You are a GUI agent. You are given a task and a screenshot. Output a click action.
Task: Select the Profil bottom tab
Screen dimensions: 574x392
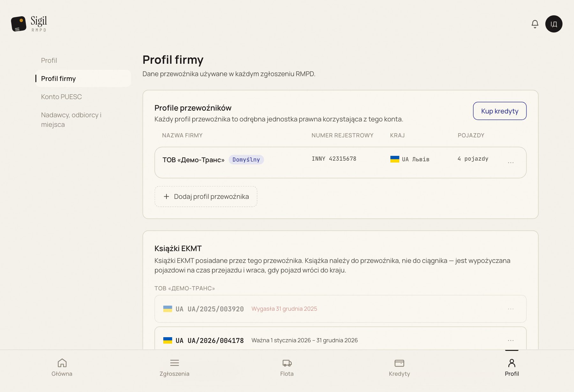[512, 367]
